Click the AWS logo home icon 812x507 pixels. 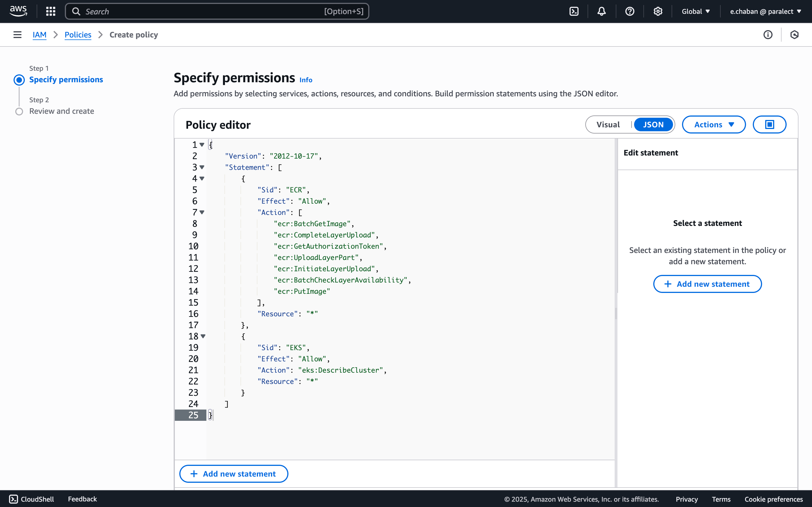[x=18, y=11]
